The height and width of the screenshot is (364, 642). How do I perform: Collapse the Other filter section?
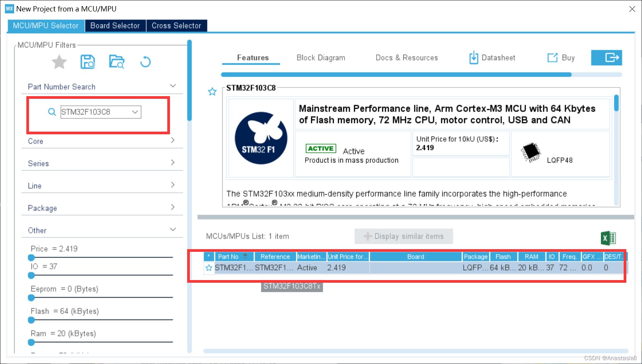(x=173, y=229)
